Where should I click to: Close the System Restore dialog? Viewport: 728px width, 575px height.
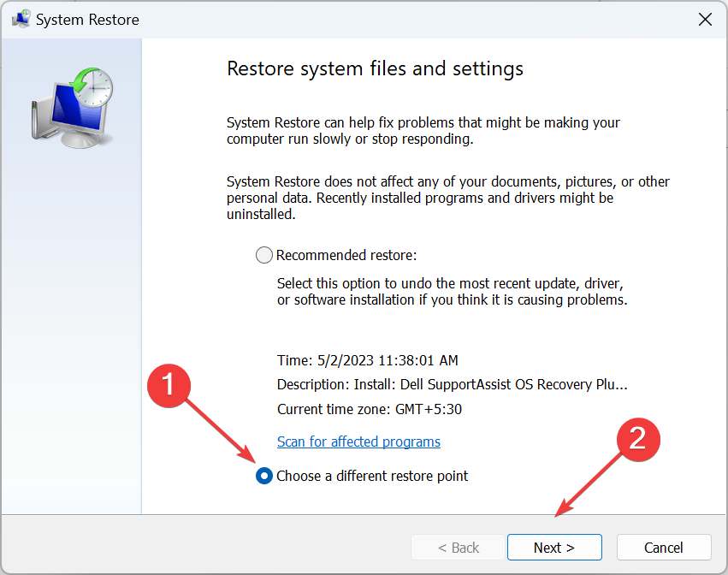(705, 20)
